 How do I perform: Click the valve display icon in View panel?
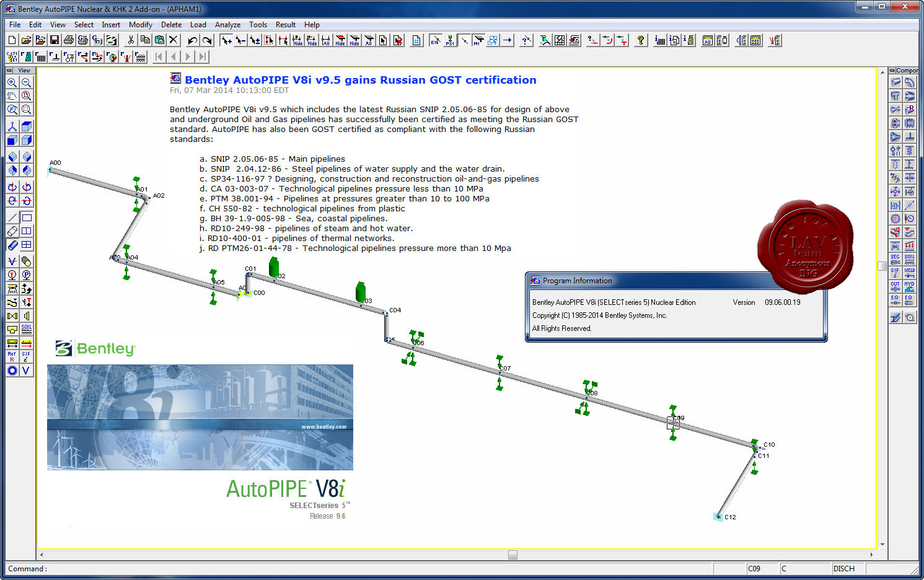[x=12, y=316]
